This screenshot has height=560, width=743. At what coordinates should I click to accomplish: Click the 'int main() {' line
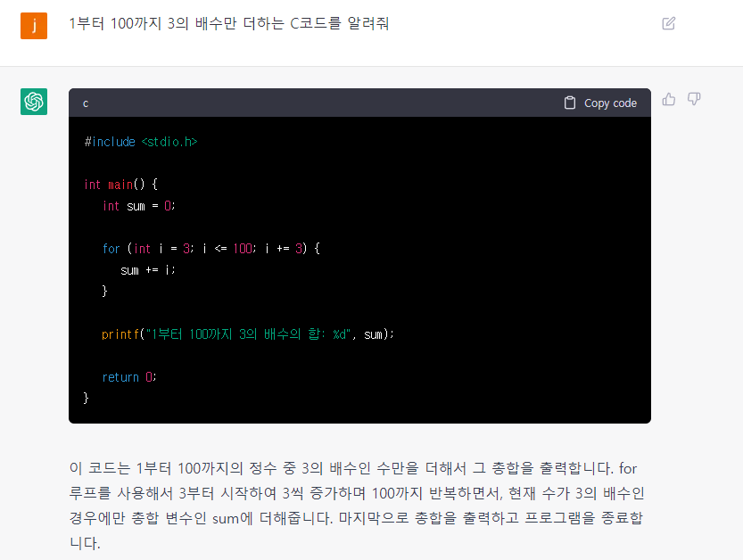click(120, 185)
